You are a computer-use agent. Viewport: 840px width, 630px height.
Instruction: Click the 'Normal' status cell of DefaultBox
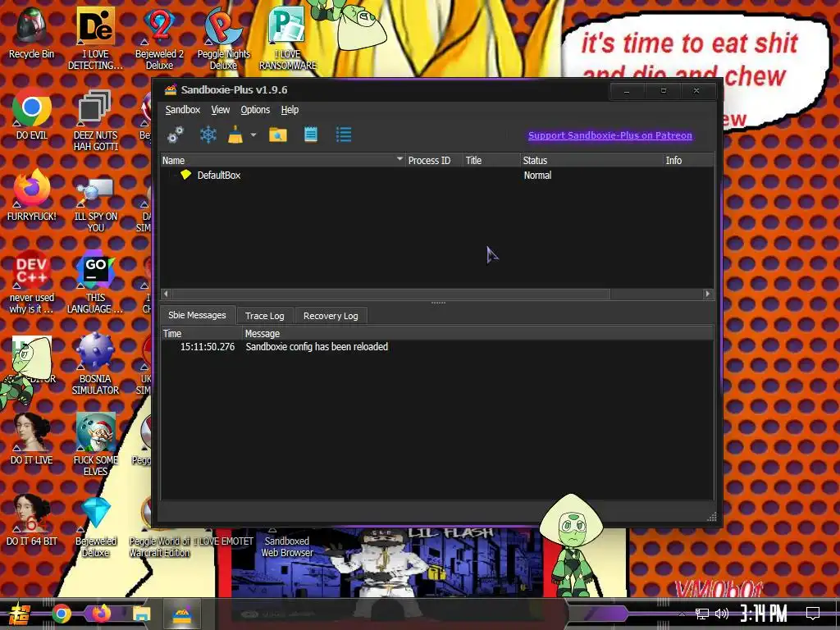tap(537, 176)
